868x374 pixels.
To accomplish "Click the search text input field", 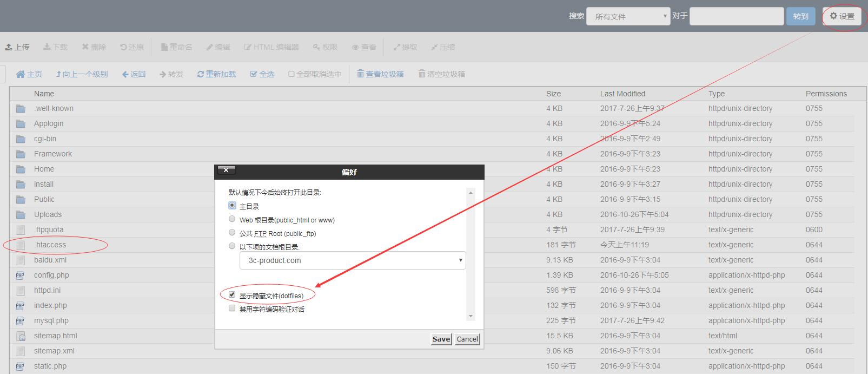I will pos(737,16).
